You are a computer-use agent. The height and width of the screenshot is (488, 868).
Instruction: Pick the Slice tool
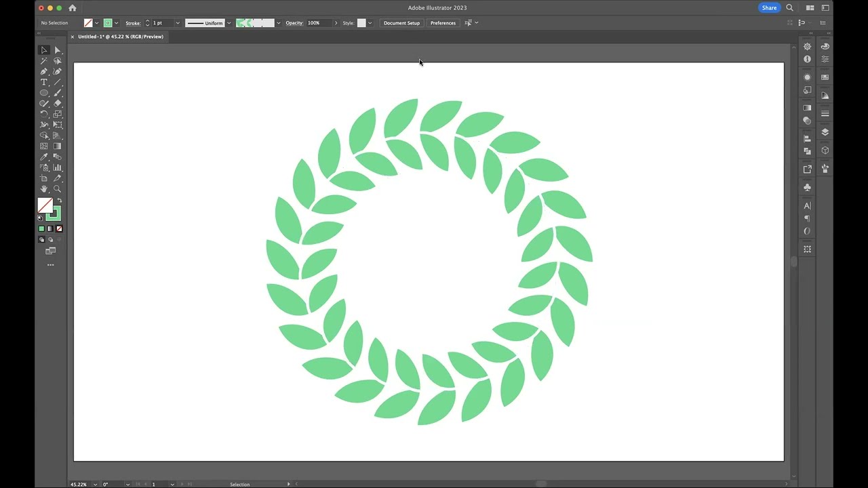tap(58, 178)
